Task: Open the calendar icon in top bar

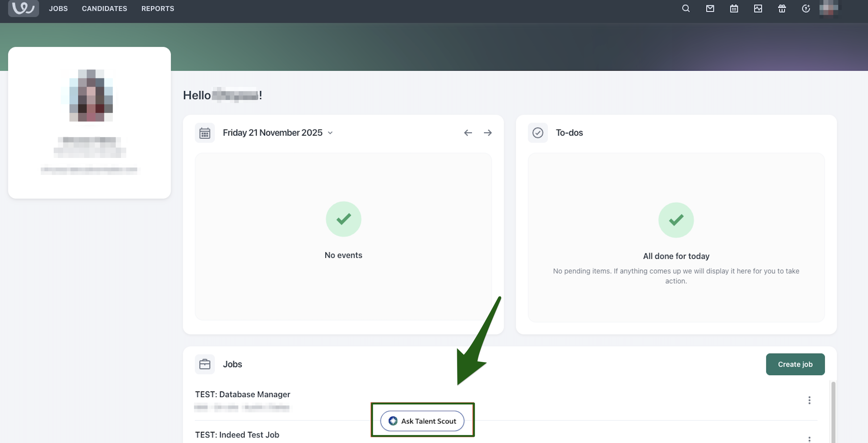Action: coord(734,8)
